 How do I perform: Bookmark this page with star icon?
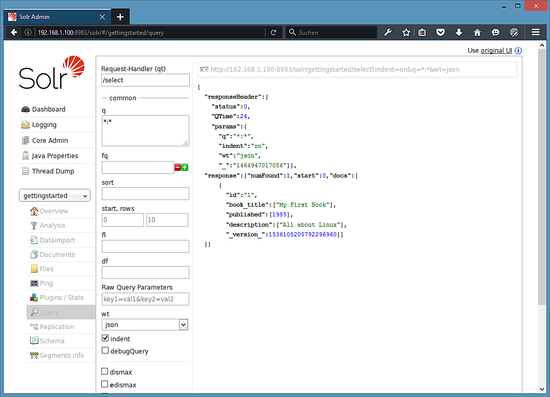[x=406, y=32]
